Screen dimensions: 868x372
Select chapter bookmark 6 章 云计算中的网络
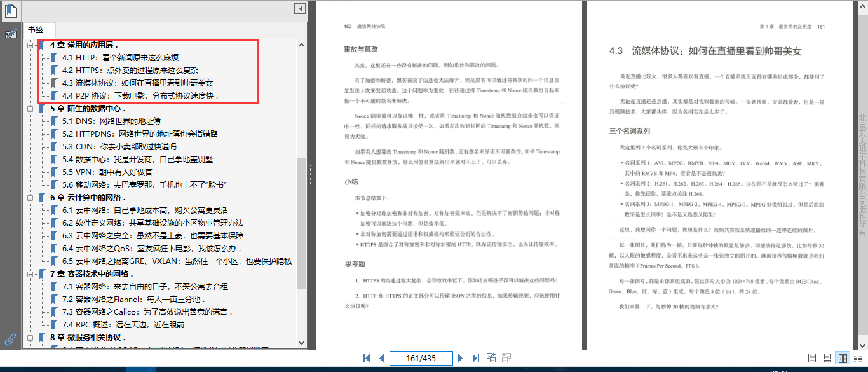coord(88,198)
